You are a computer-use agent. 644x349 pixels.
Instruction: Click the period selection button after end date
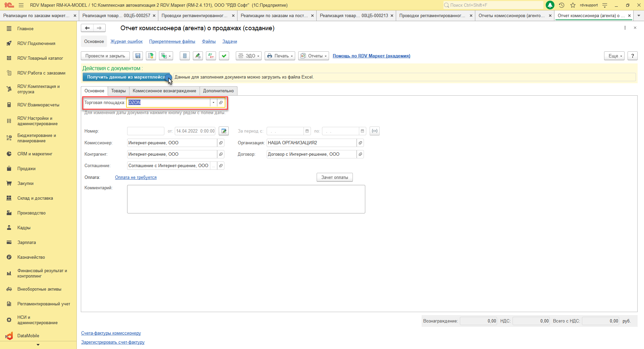[x=375, y=131]
